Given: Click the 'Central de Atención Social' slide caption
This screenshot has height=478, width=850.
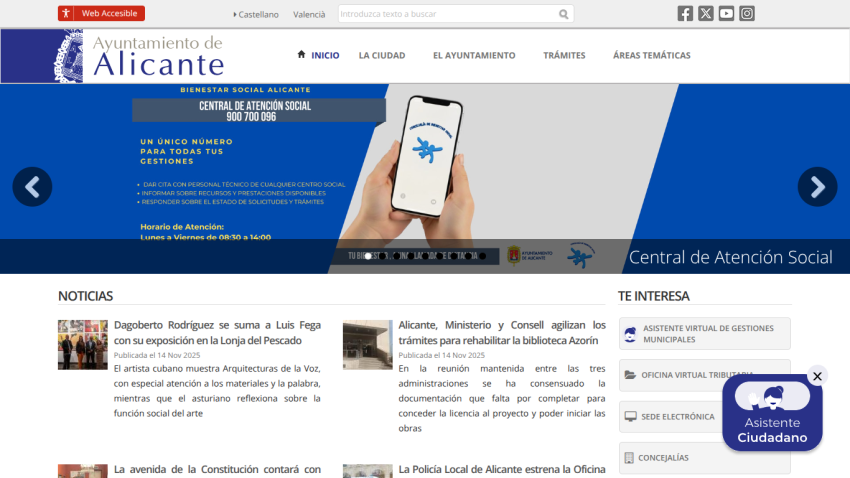Looking at the screenshot, I should point(730,257).
